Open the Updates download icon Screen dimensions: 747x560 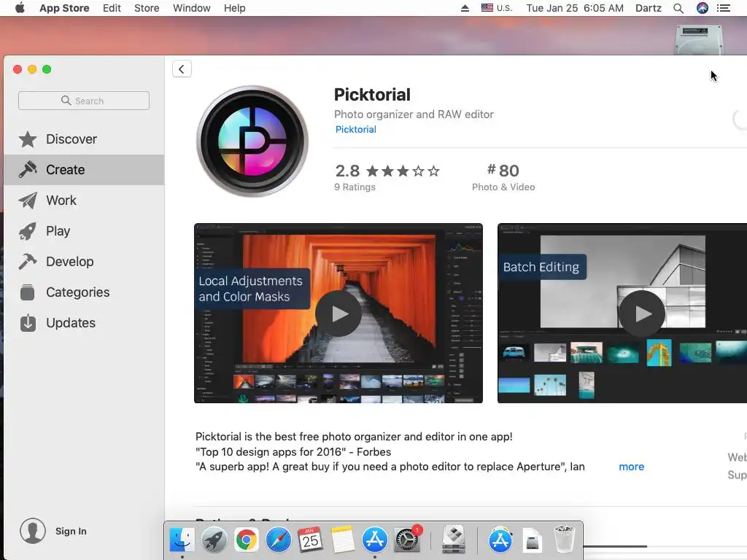[x=28, y=323]
